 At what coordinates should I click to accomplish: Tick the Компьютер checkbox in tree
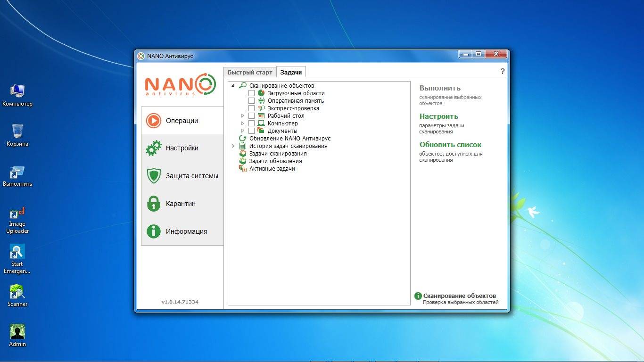click(252, 123)
